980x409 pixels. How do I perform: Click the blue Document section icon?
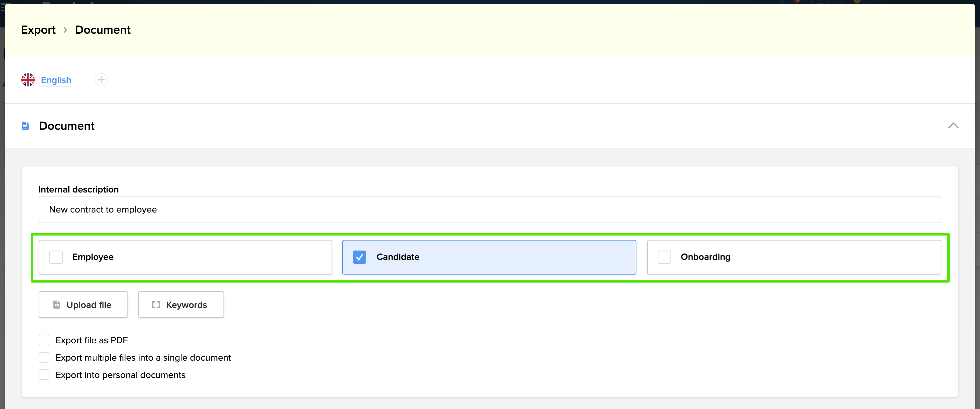(25, 126)
